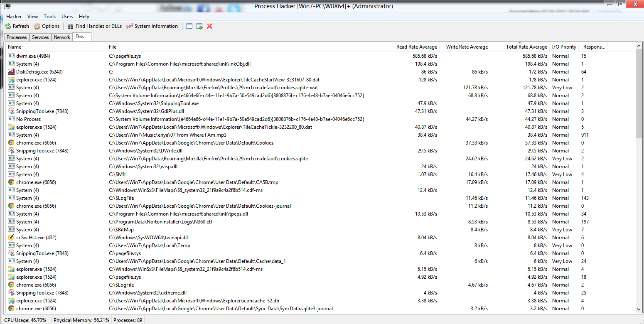
Task: Click chrome.exe icon in the Default\Cookies row
Action: coord(11,143)
